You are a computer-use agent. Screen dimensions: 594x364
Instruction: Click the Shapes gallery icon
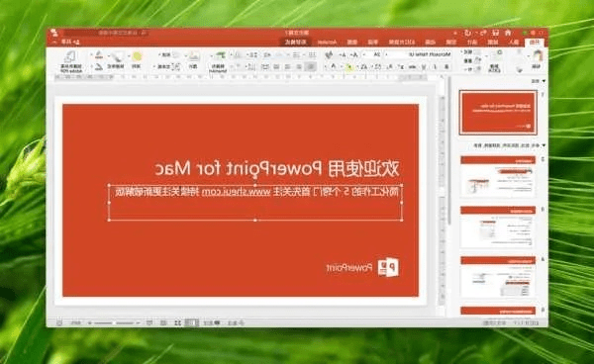click(175, 54)
